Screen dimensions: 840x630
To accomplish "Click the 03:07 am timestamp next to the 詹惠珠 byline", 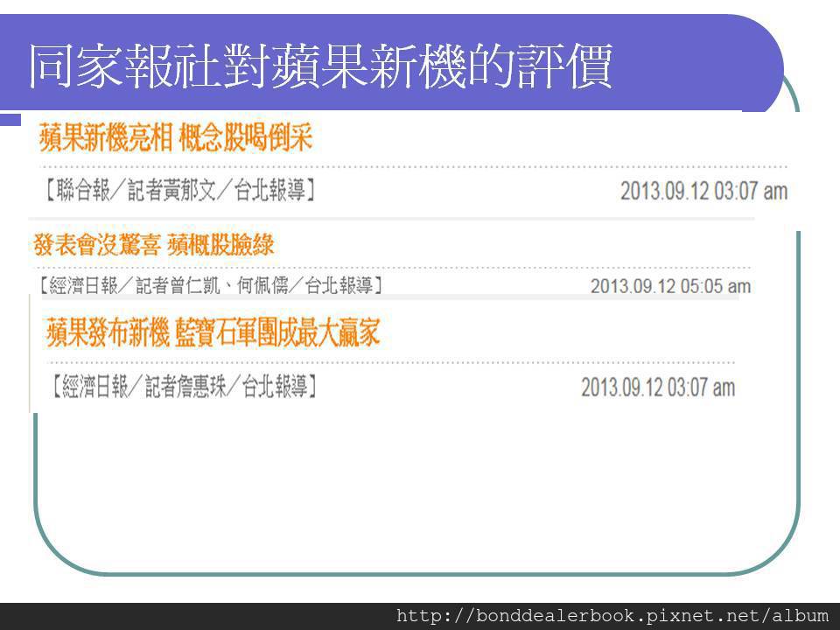I will coord(658,388).
